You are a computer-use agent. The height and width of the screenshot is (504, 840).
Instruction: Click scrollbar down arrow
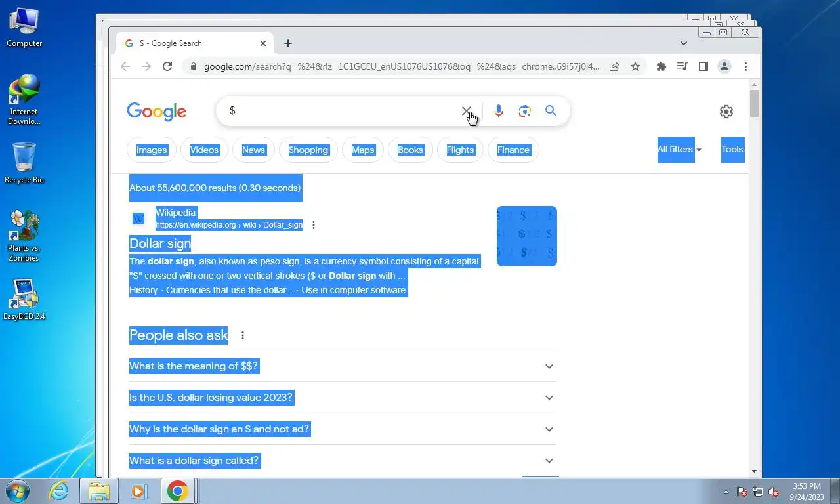754,471
